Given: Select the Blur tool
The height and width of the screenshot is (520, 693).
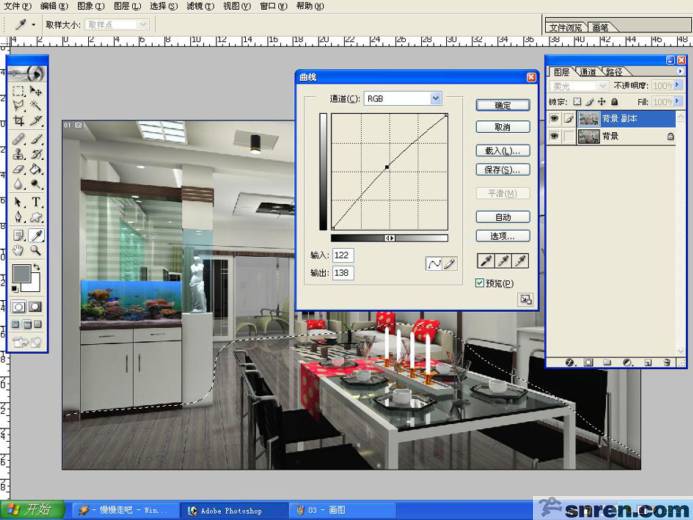Looking at the screenshot, I should click(x=18, y=184).
